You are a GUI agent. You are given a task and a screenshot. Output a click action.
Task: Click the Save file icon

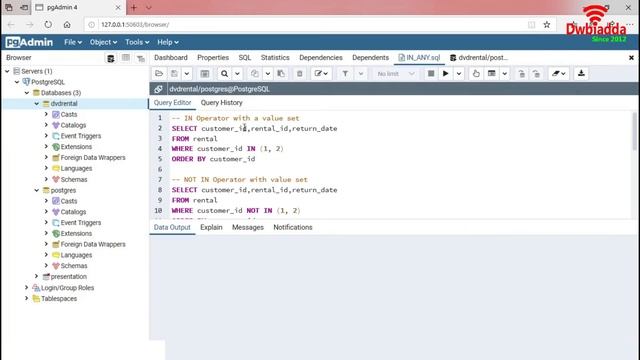pos(174,74)
